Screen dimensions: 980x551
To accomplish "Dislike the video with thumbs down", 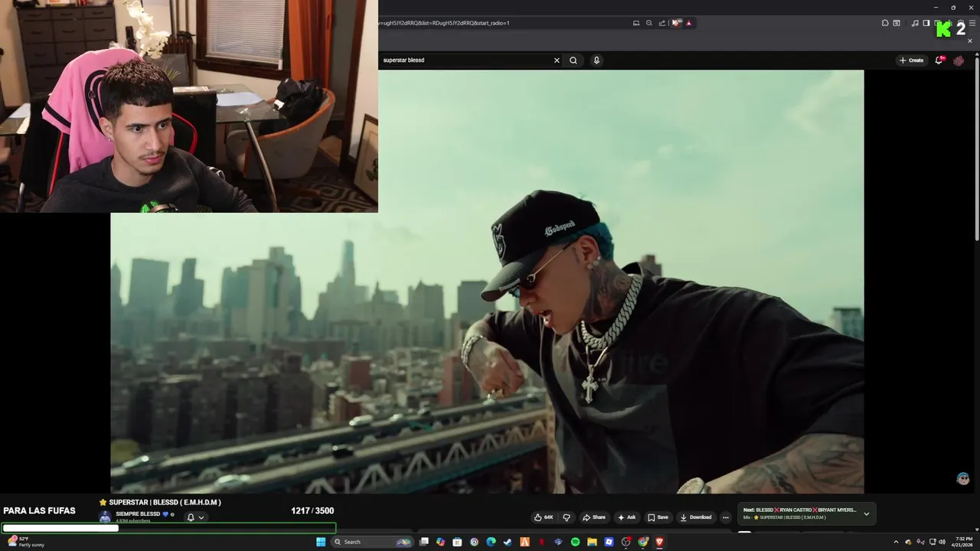I will [567, 517].
